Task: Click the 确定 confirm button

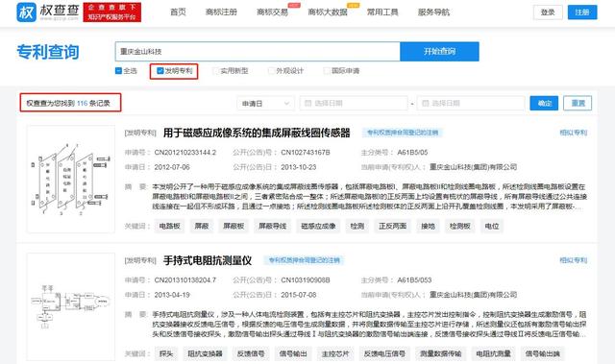Action: [x=544, y=104]
